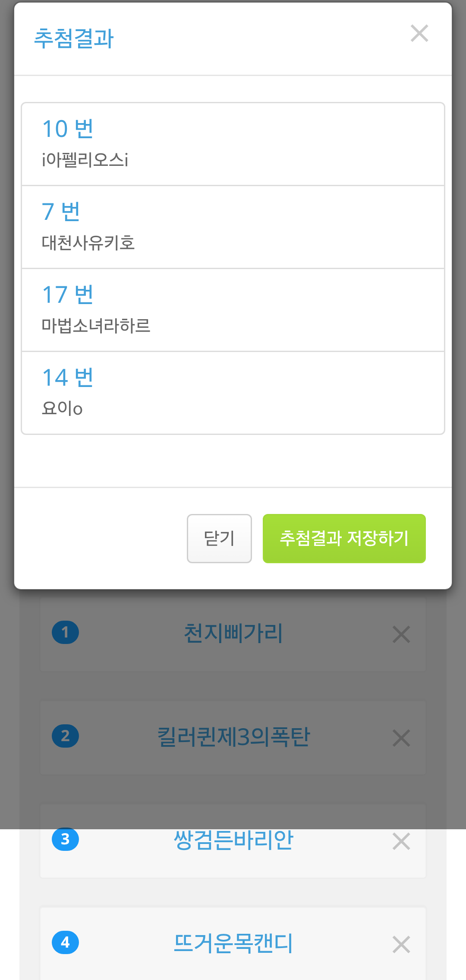Click the 뜨거운목캔디 participant name
Viewport: 466px width, 980px height.
click(x=233, y=943)
